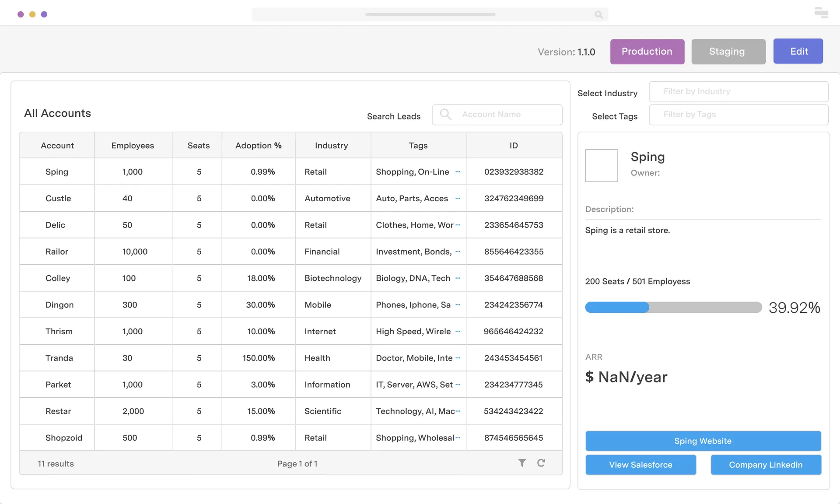
Task: Click the hamburger menu icon at top right
Action: click(x=821, y=13)
